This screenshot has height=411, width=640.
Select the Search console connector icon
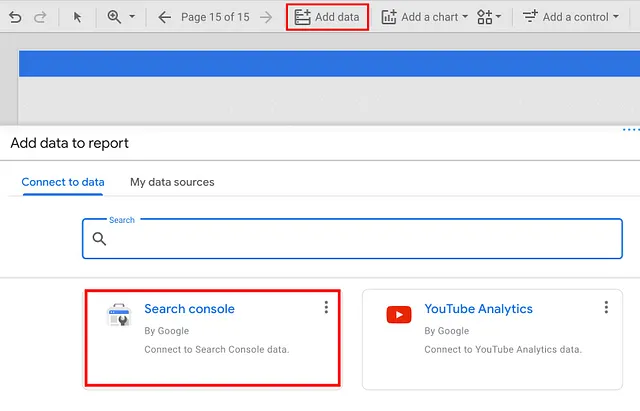pyautogui.click(x=119, y=315)
